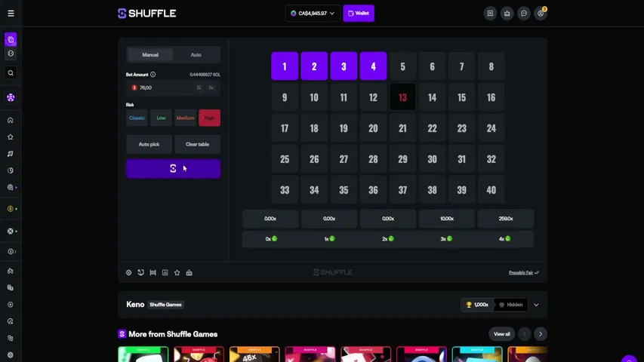Click the Bet Amount info icon
The width and height of the screenshot is (644, 362).
pos(153,75)
